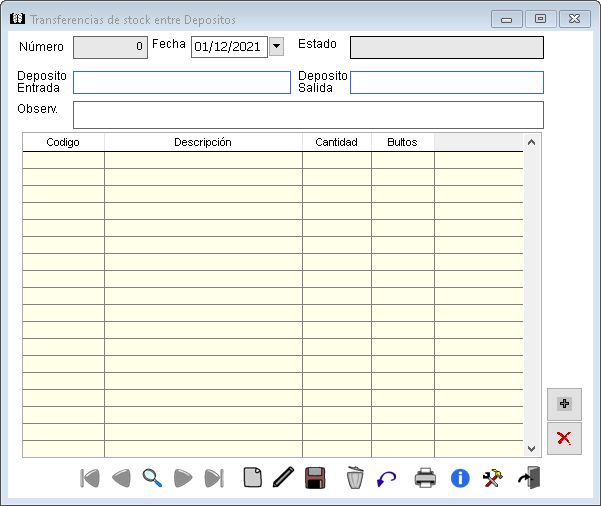Image resolution: width=601 pixels, height=506 pixels.
Task: Add a row with the plus button
Action: [564, 404]
